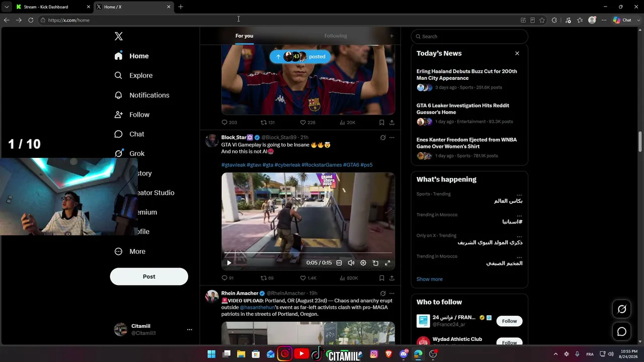
Task: Open TikTok from the taskbar
Action: point(316,354)
